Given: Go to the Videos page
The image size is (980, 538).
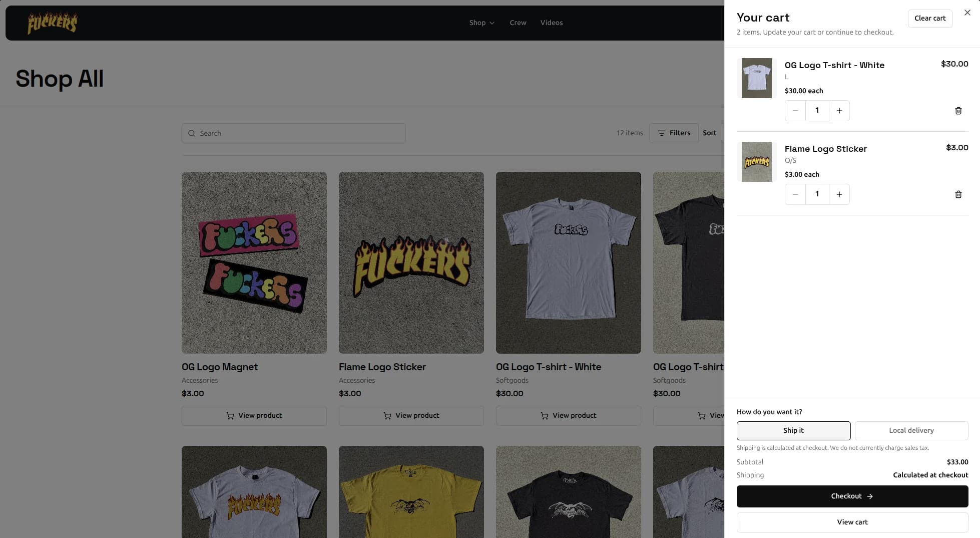Looking at the screenshot, I should coord(551,23).
